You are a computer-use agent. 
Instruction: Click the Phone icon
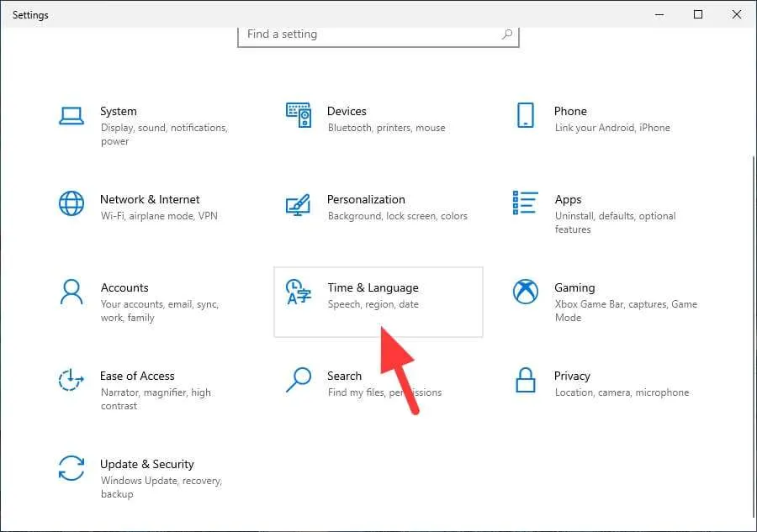[x=525, y=115]
